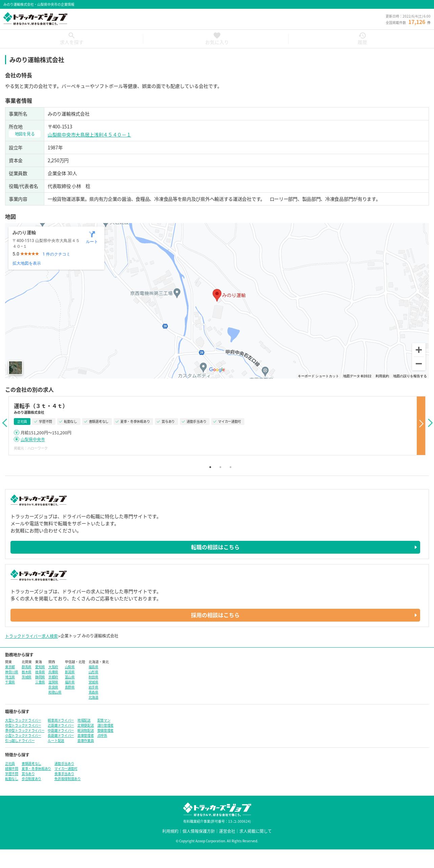Click 拡大地図を表示 on the map card

click(27, 263)
